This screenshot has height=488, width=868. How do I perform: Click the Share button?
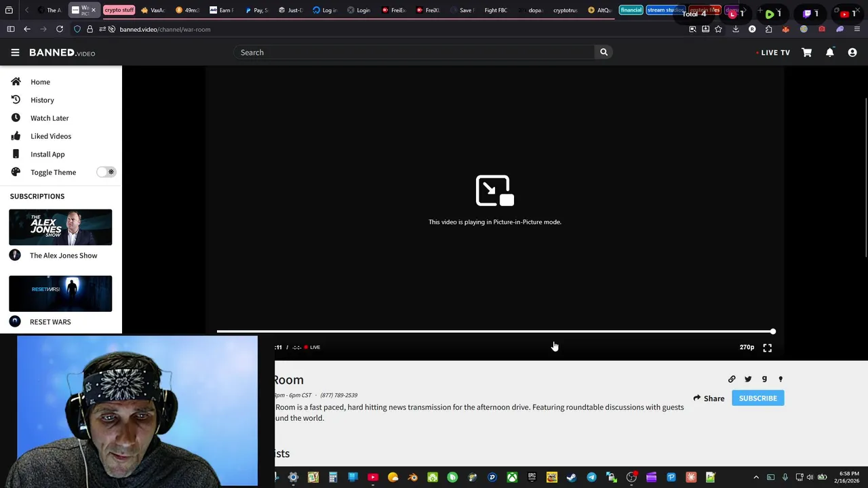click(709, 399)
